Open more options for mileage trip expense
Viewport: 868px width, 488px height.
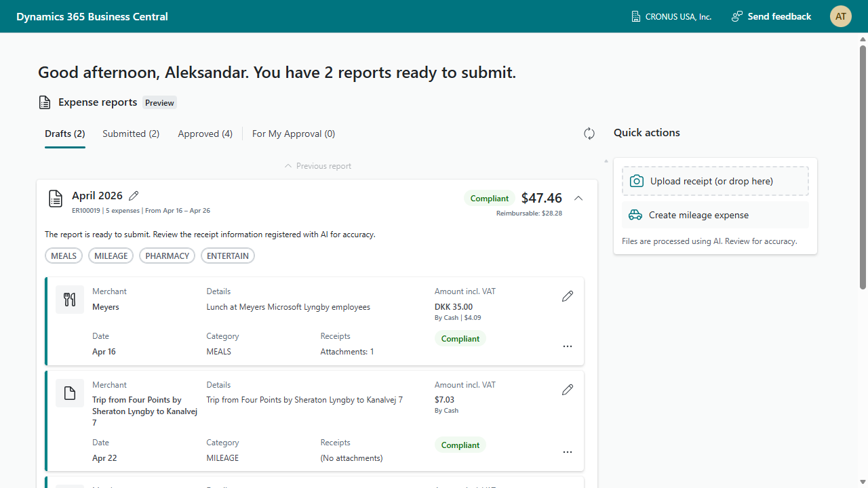click(568, 452)
